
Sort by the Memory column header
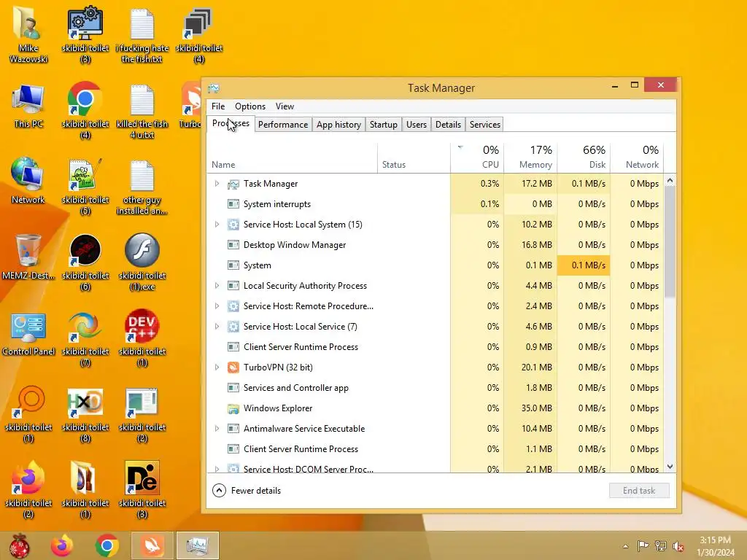tap(530, 157)
